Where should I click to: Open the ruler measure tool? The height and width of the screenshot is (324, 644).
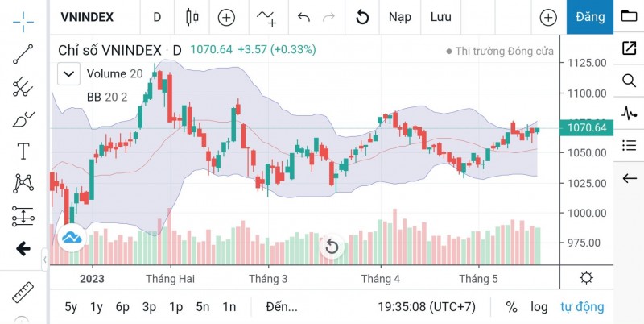tap(23, 291)
